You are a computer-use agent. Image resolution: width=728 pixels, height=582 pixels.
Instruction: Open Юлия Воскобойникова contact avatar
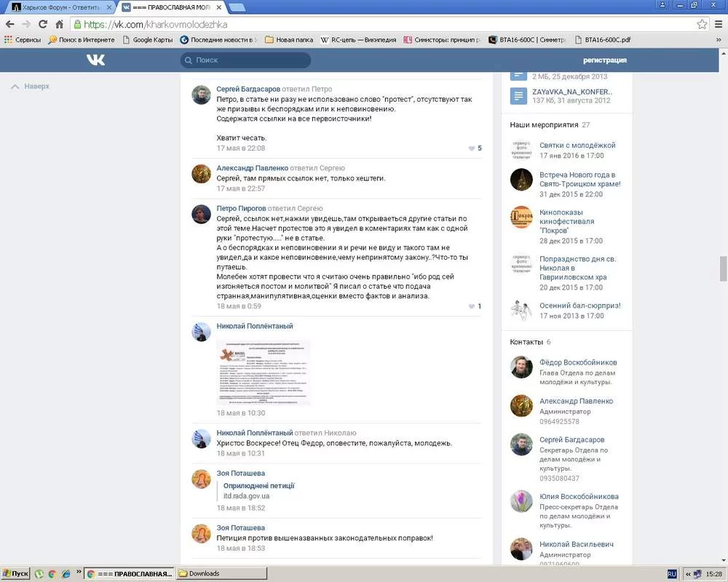click(521, 501)
